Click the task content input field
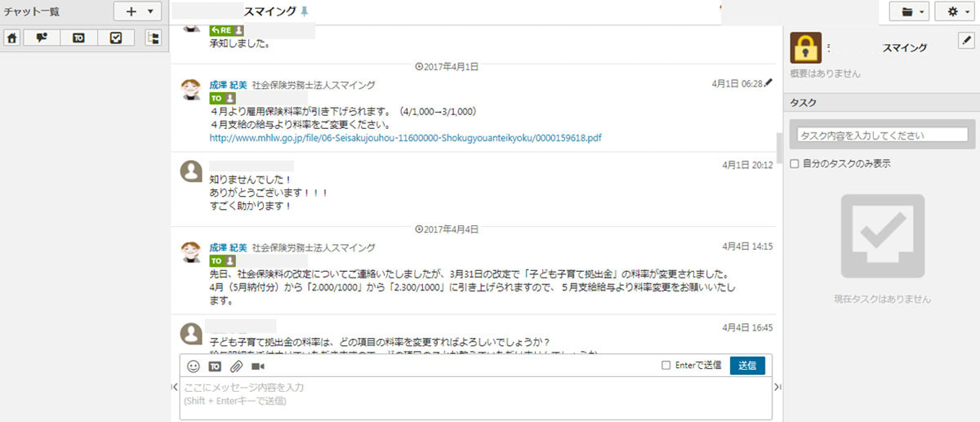Viewport: 980px width, 422px height. pyautogui.click(x=879, y=135)
